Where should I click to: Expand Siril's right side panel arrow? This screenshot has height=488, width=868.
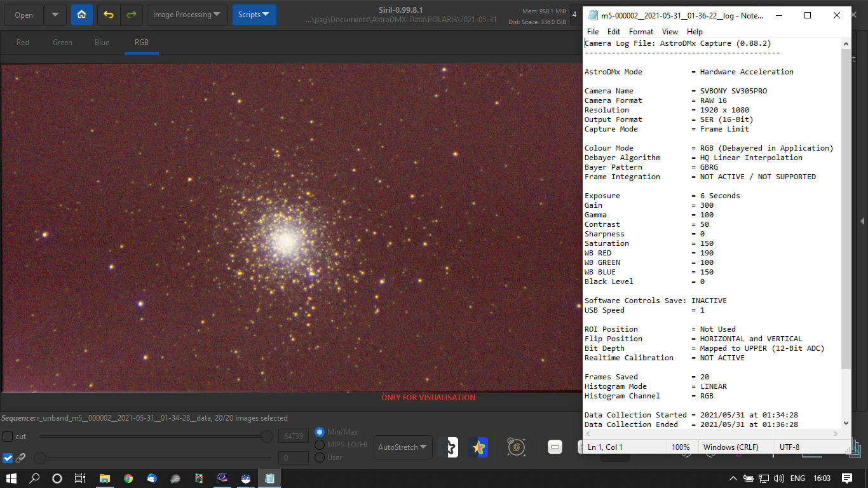862,221
